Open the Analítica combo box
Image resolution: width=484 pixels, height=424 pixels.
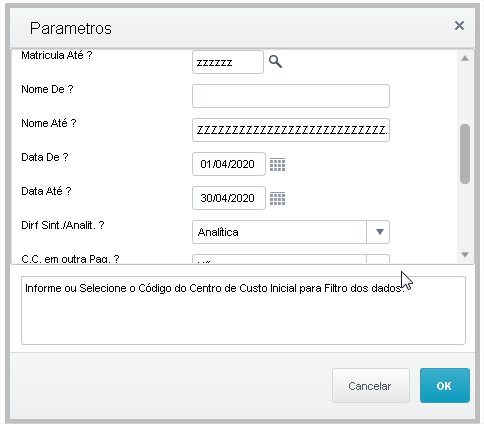coord(291,232)
